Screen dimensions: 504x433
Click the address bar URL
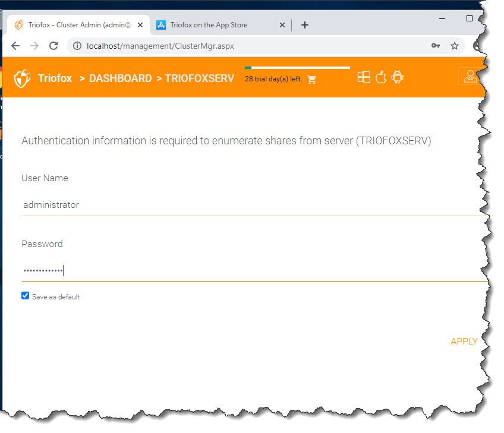(x=160, y=46)
